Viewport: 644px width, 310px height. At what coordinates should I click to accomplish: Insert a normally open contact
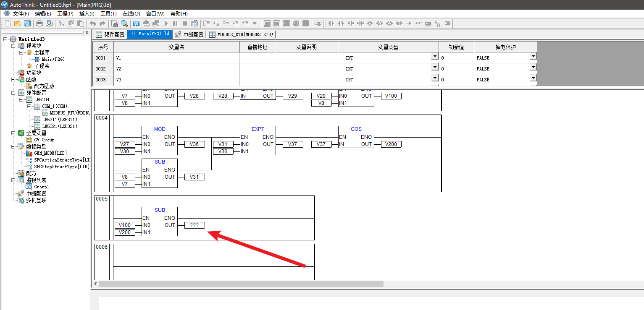point(331,23)
